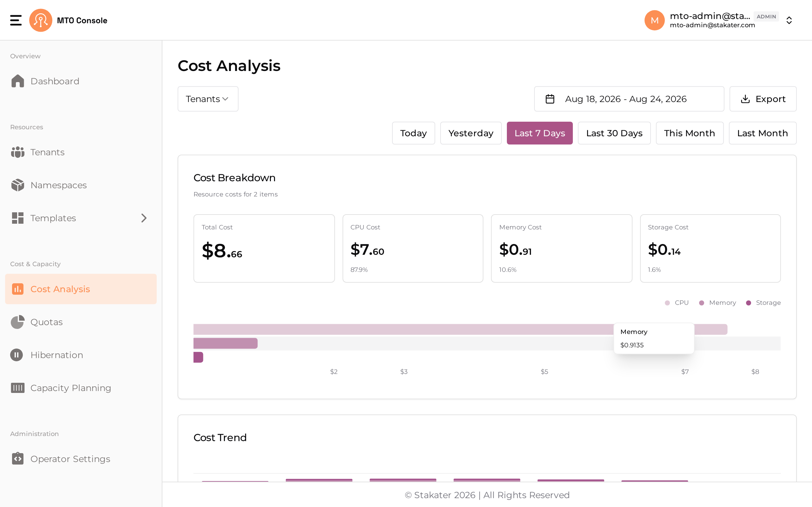
Task: Toggle the CPU legend series
Action: pyautogui.click(x=677, y=303)
